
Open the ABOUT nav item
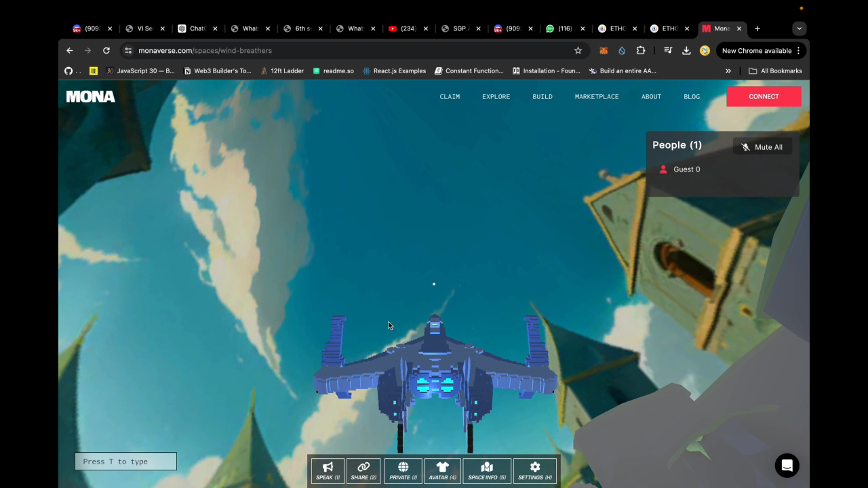click(651, 96)
